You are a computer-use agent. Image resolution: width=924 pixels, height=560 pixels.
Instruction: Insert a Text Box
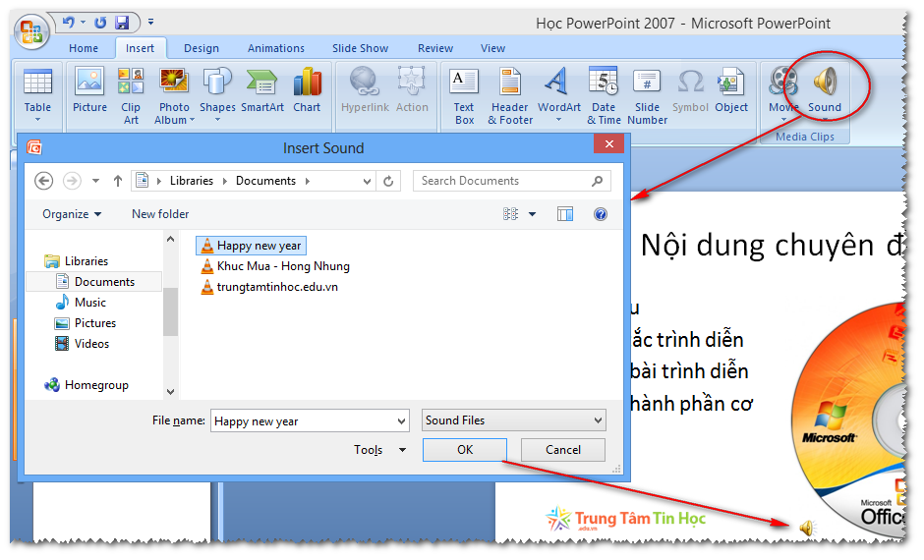[464, 95]
